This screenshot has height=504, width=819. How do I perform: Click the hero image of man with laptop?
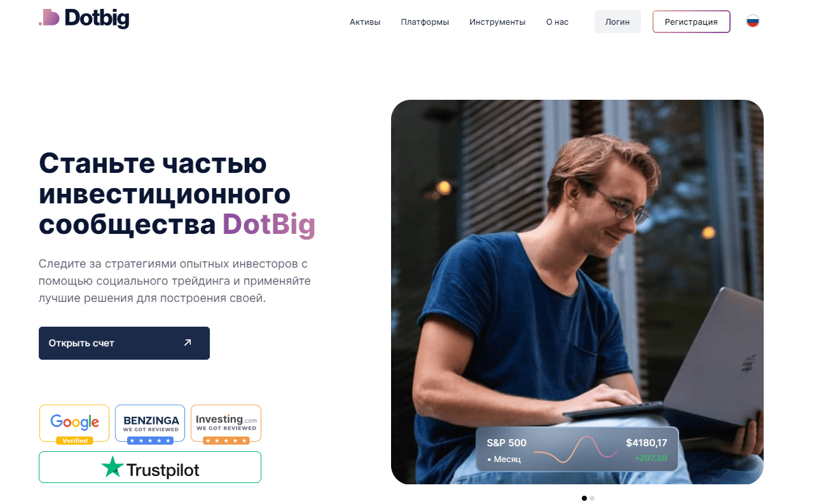[577, 292]
